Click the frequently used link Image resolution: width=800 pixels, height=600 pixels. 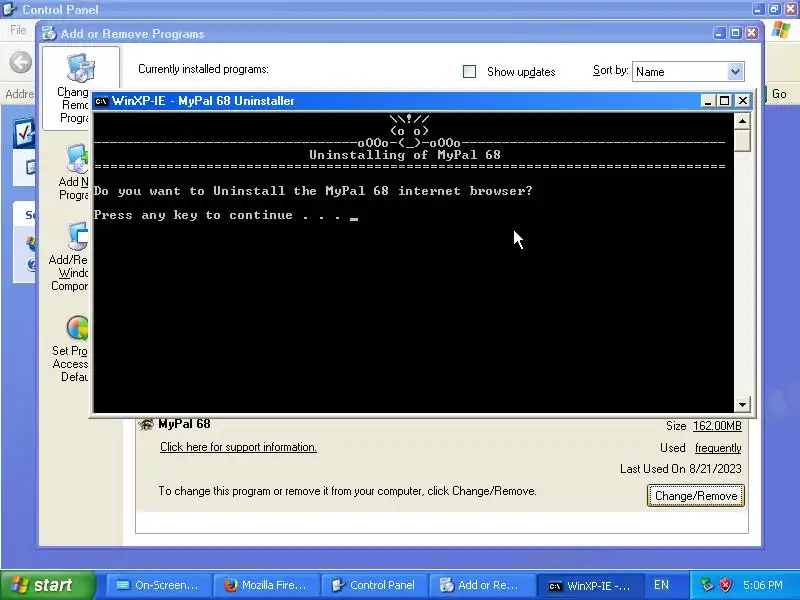(x=718, y=448)
